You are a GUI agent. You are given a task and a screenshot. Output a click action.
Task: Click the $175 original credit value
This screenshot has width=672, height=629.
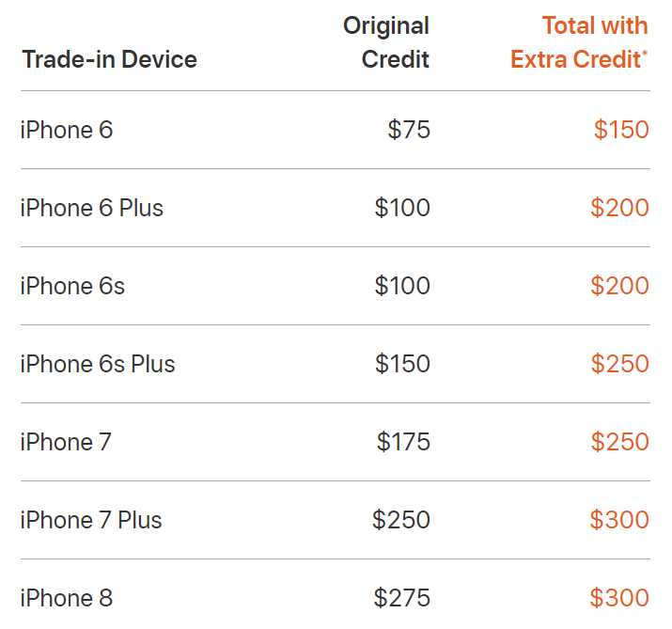point(403,442)
